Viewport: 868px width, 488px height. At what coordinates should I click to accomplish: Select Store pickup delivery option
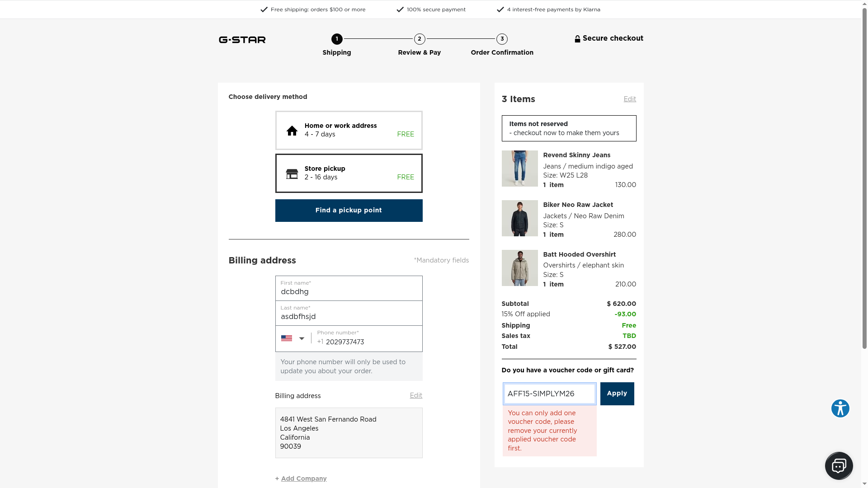[349, 173]
